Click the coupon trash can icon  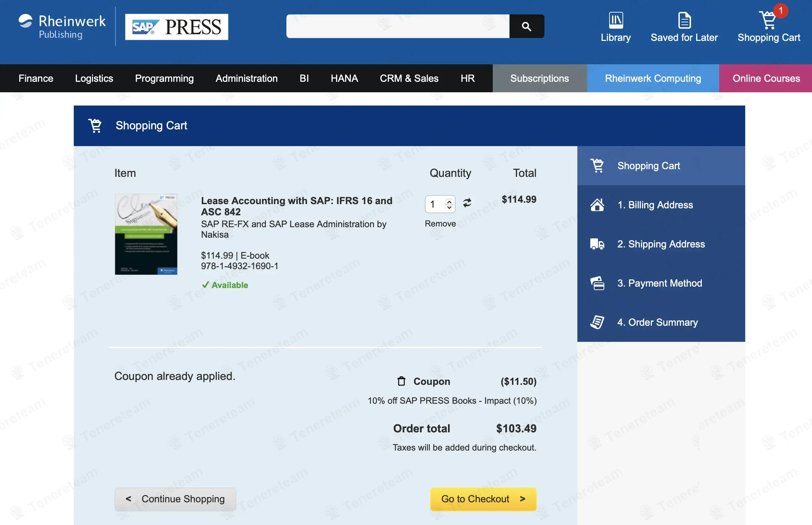tap(401, 381)
